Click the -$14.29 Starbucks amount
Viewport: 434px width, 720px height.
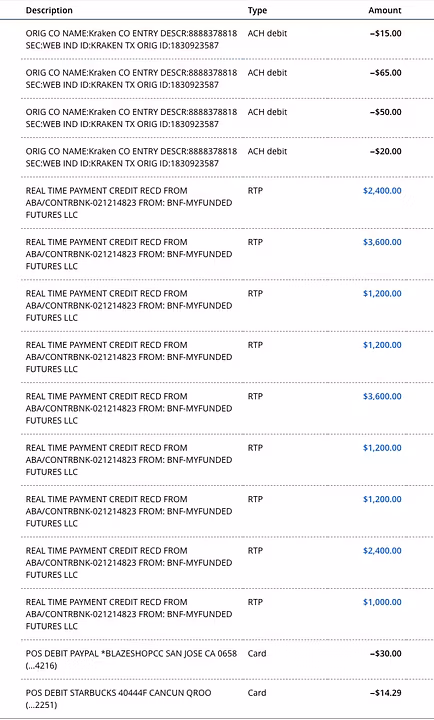386,693
